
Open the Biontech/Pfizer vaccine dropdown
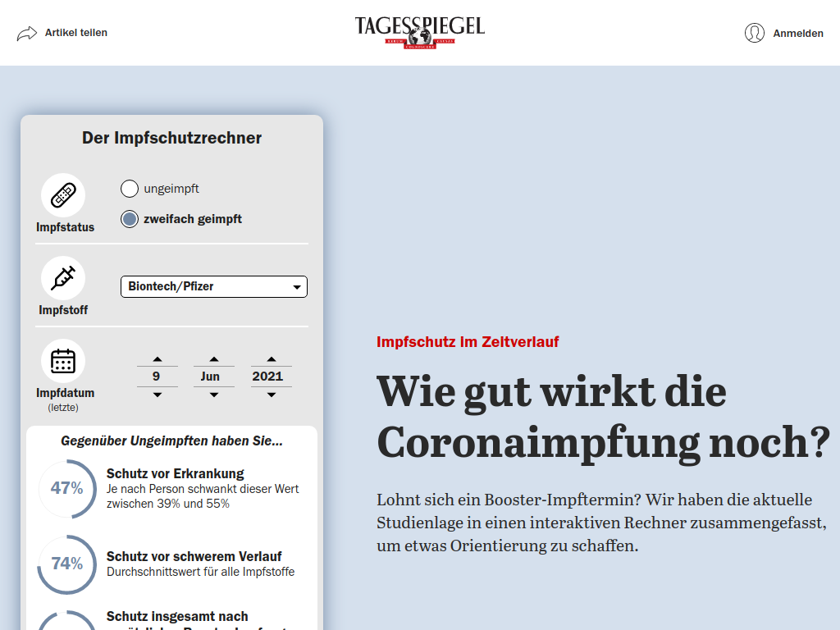click(214, 286)
